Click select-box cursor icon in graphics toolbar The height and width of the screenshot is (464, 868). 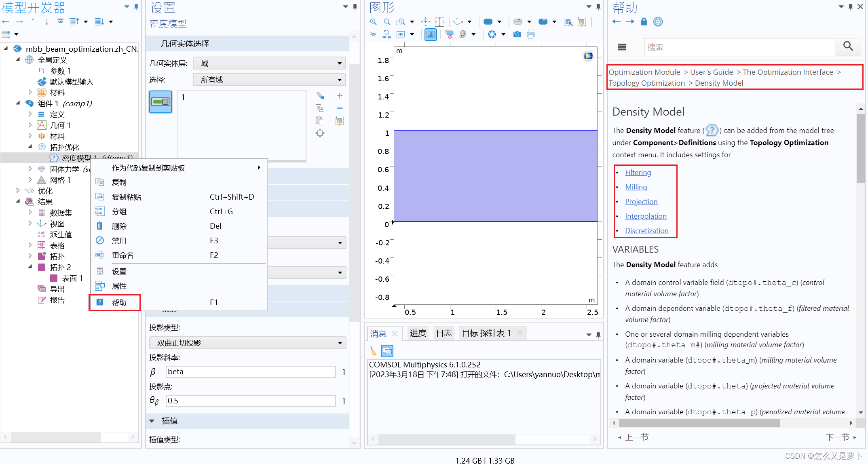click(x=568, y=22)
